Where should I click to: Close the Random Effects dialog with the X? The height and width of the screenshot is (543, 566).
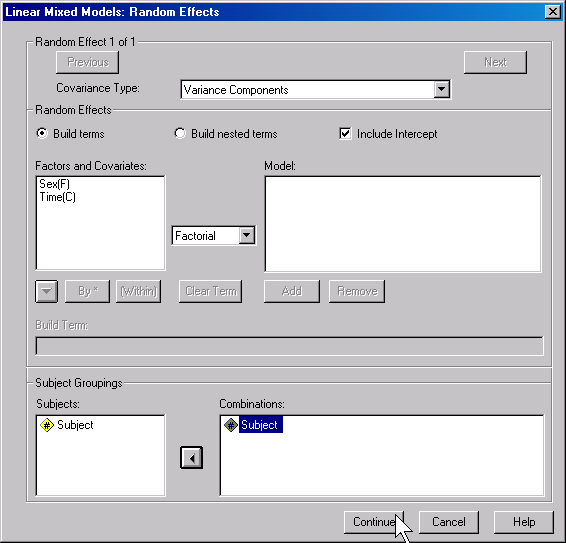click(553, 12)
